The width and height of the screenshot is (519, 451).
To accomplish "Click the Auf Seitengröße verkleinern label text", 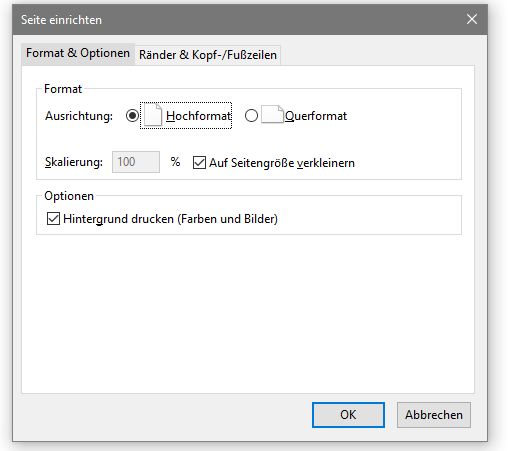I will pos(282,163).
